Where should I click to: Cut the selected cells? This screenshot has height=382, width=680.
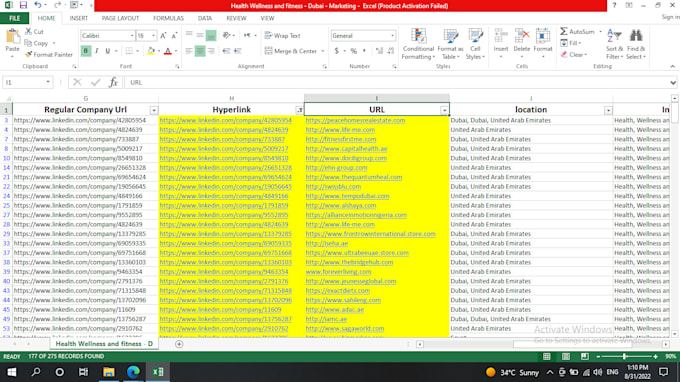point(34,32)
